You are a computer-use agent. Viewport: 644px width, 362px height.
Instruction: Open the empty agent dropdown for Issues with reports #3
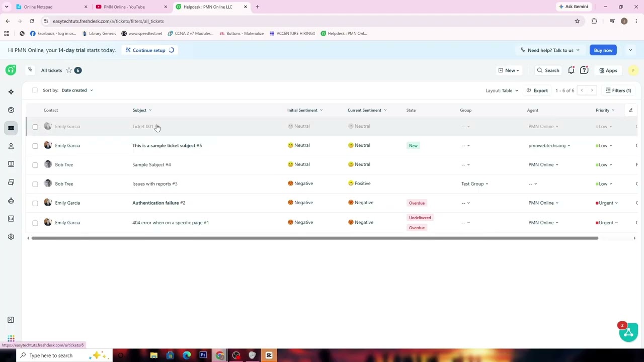coord(532,184)
